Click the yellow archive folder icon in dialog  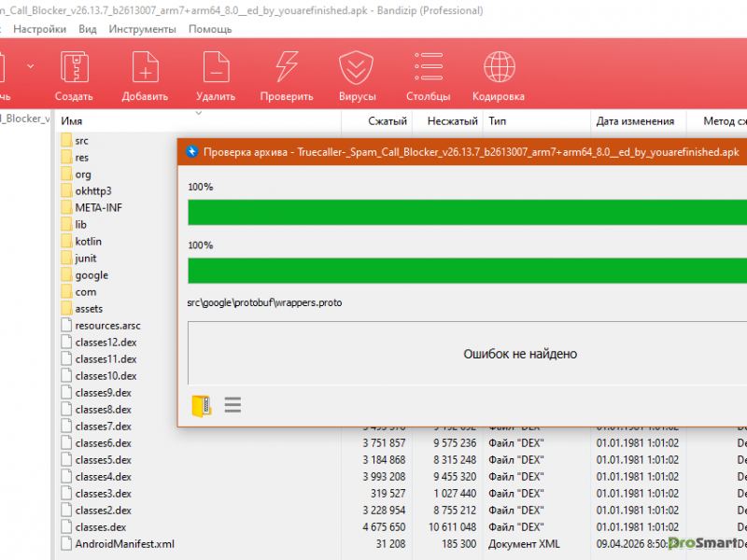(x=201, y=405)
